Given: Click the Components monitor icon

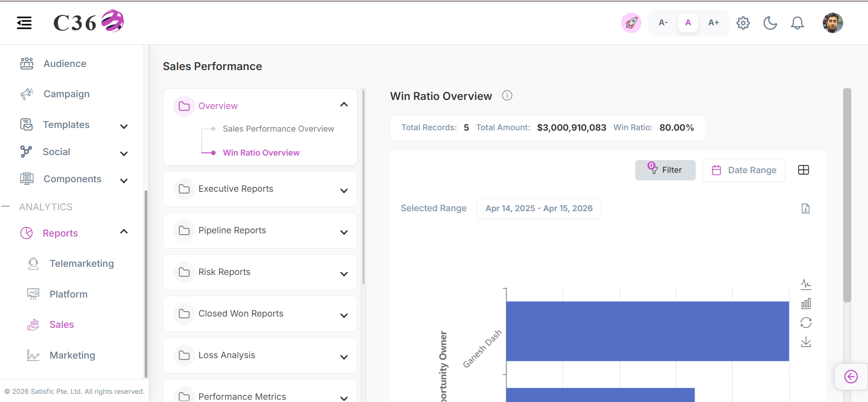Looking at the screenshot, I should click(27, 179).
